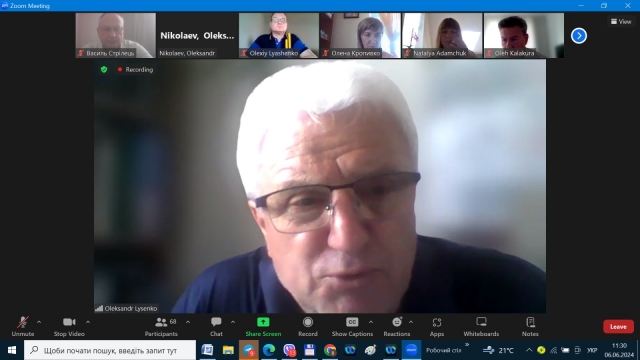640x360 pixels.
Task: Switch the УКР keyboard language
Action: (592, 350)
